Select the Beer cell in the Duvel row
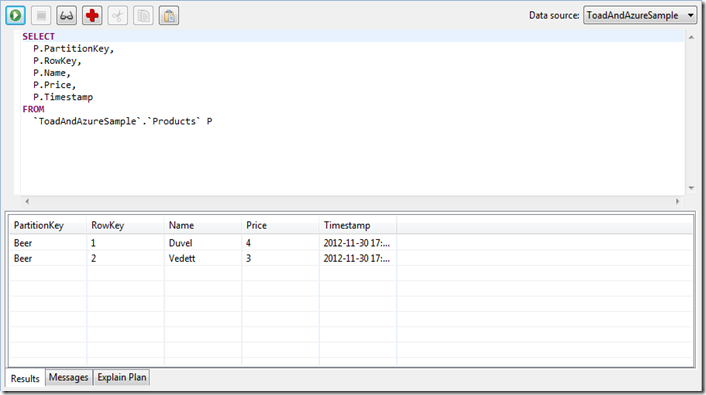Screen dimensions: 706x395 48,243
